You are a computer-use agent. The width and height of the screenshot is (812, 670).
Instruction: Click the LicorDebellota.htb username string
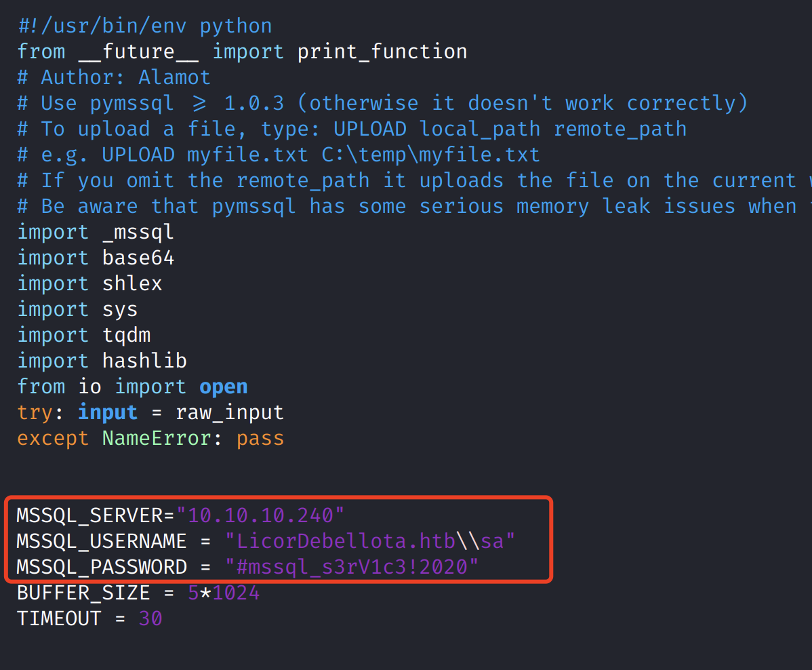coord(346,541)
